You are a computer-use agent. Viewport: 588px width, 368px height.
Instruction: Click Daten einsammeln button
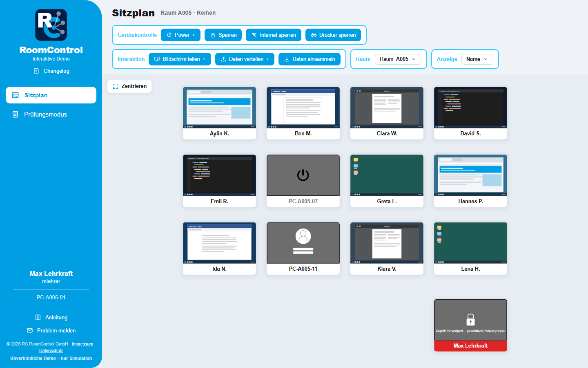tap(310, 59)
